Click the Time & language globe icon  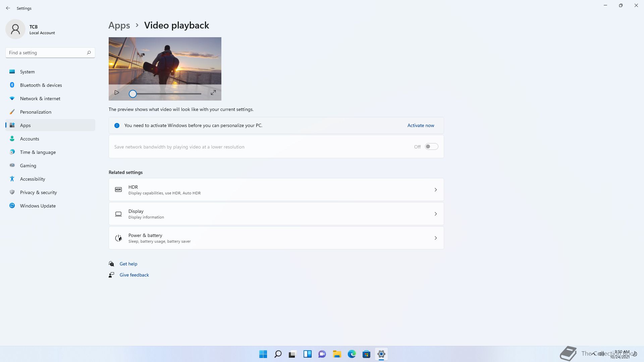click(12, 152)
